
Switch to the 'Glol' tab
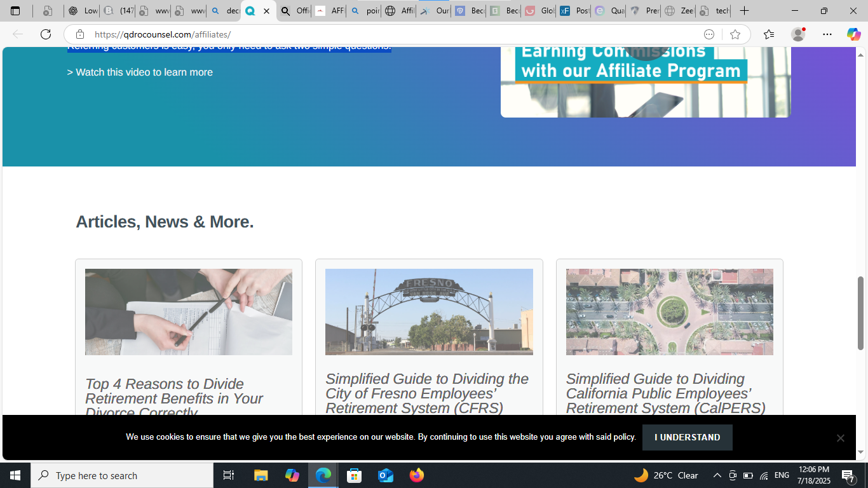tap(539, 11)
